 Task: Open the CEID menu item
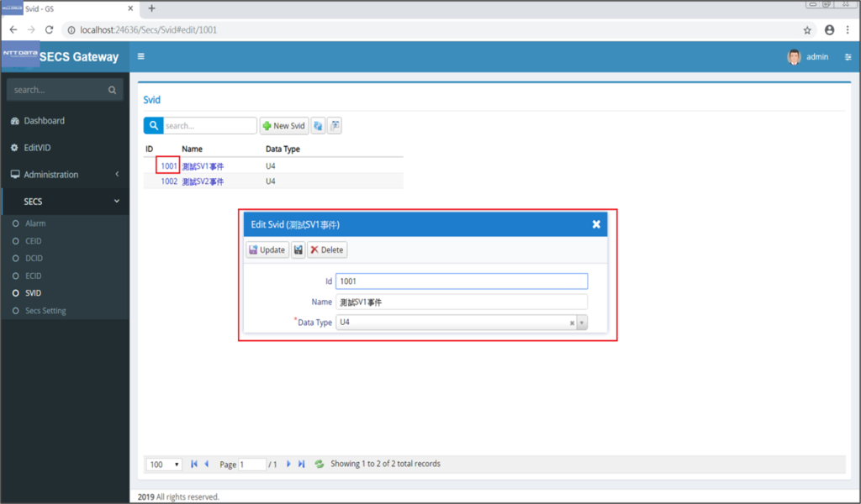[34, 241]
